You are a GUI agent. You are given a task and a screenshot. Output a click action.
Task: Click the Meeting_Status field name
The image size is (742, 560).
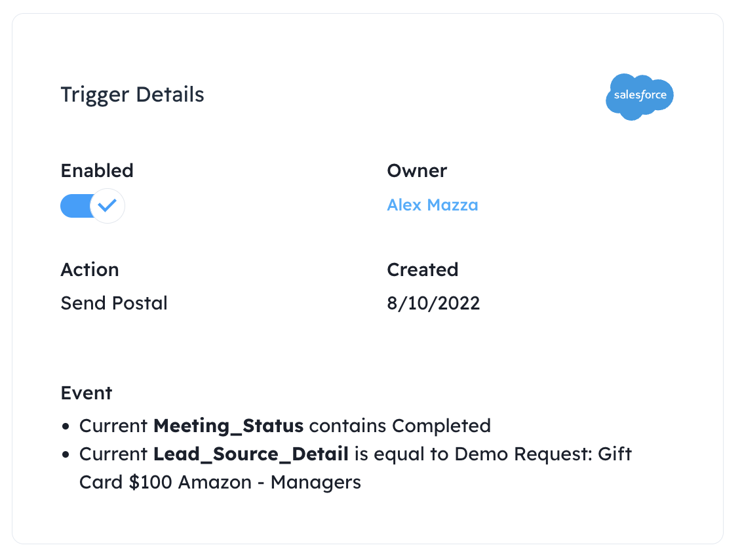tap(229, 426)
